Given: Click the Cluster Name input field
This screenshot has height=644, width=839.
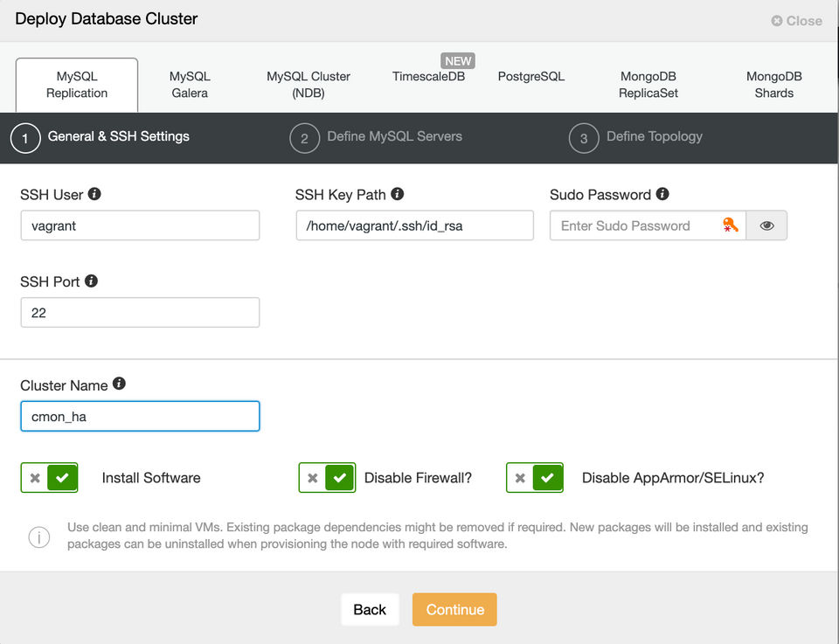Looking at the screenshot, I should coord(140,417).
